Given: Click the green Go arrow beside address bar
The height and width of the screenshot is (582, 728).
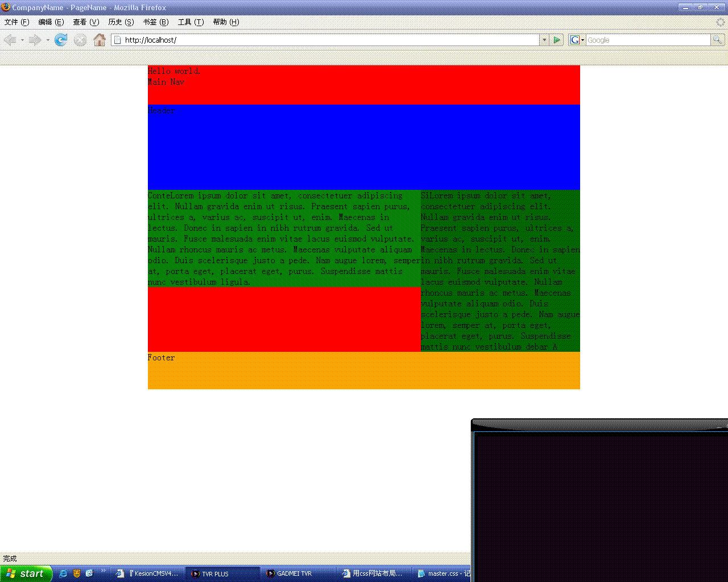Looking at the screenshot, I should 557,40.
